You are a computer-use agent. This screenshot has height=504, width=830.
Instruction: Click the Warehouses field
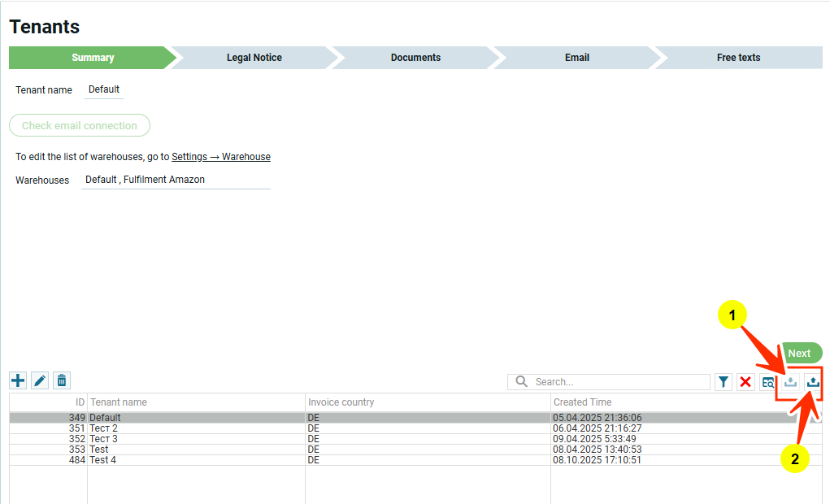pyautogui.click(x=175, y=180)
